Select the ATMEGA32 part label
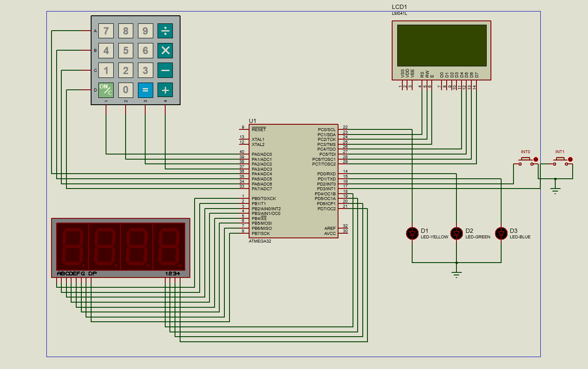 coord(260,241)
